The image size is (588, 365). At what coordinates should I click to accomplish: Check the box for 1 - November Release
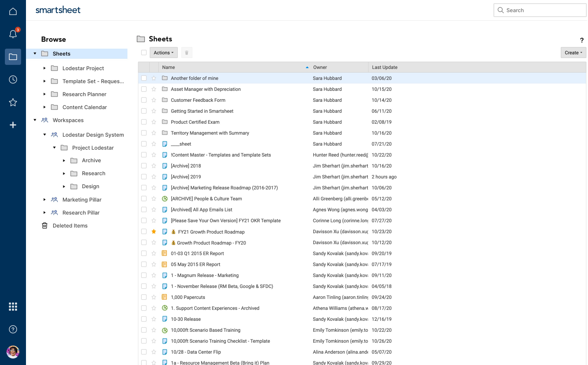144,286
